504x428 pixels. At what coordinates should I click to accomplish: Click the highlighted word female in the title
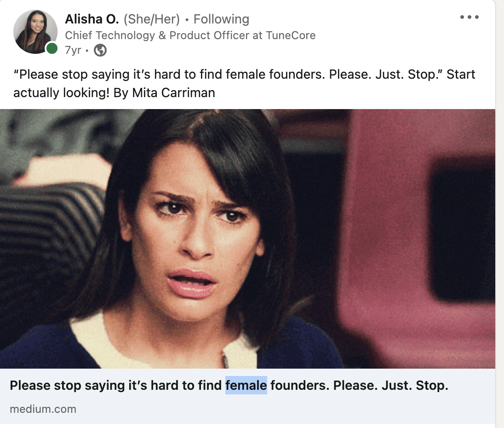(246, 385)
